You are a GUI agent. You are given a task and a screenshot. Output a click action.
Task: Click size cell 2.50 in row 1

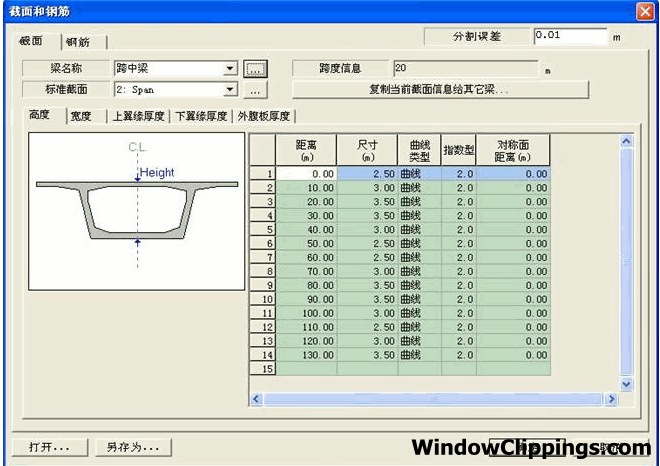(367, 173)
